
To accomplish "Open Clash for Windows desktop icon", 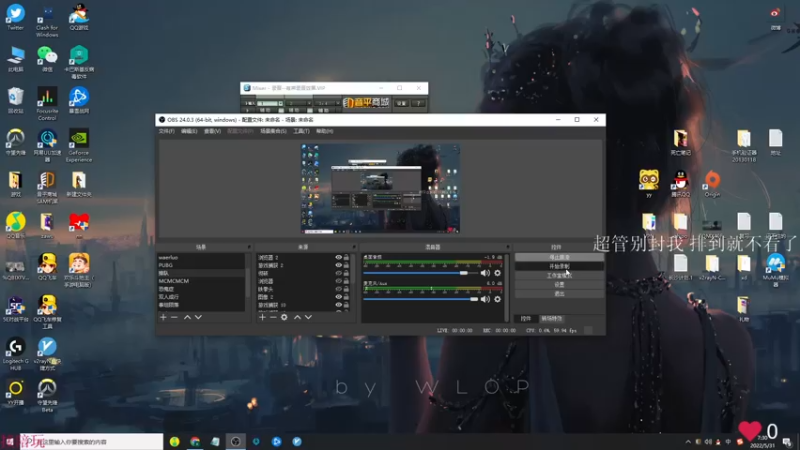I will 47,20.
